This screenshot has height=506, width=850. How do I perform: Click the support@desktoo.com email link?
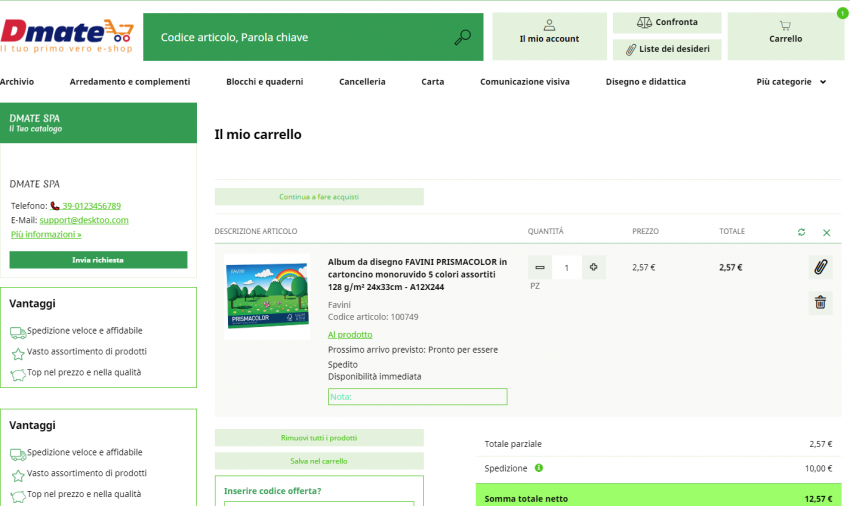click(84, 220)
